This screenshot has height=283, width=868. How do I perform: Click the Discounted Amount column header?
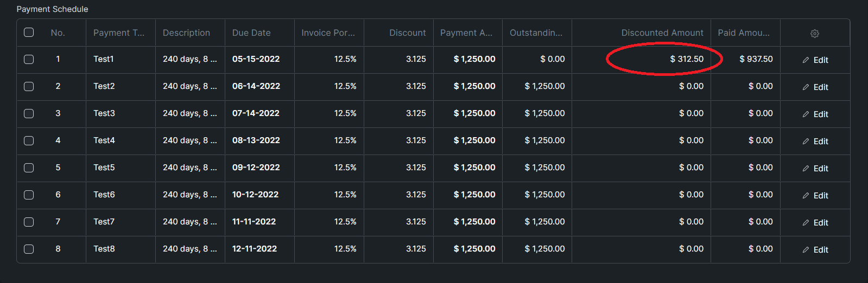coord(662,33)
